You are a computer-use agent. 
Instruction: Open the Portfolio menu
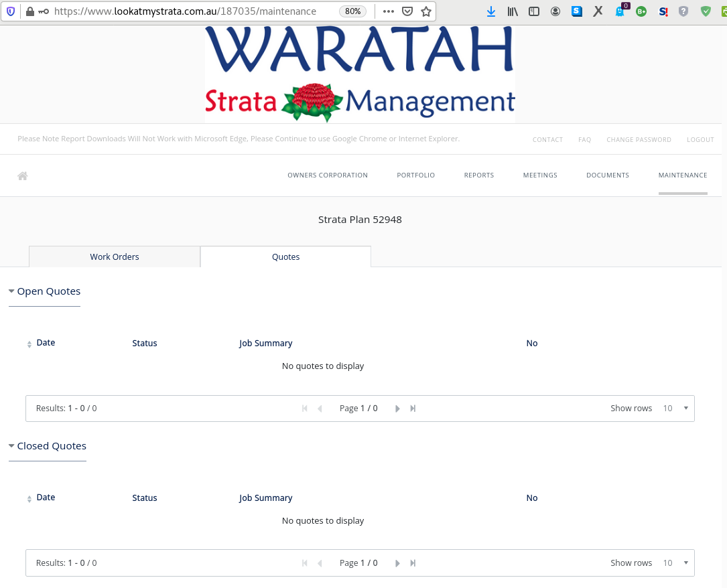coord(416,175)
